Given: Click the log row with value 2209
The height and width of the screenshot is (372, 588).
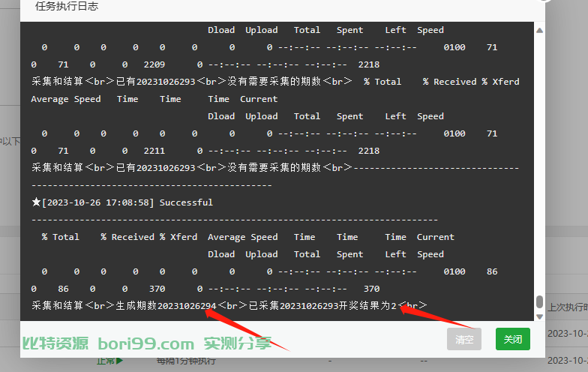Looking at the screenshot, I should tap(205, 64).
